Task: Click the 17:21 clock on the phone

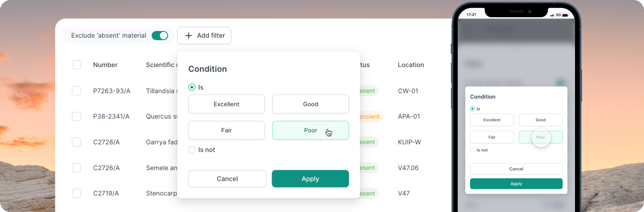Action: 471,15
